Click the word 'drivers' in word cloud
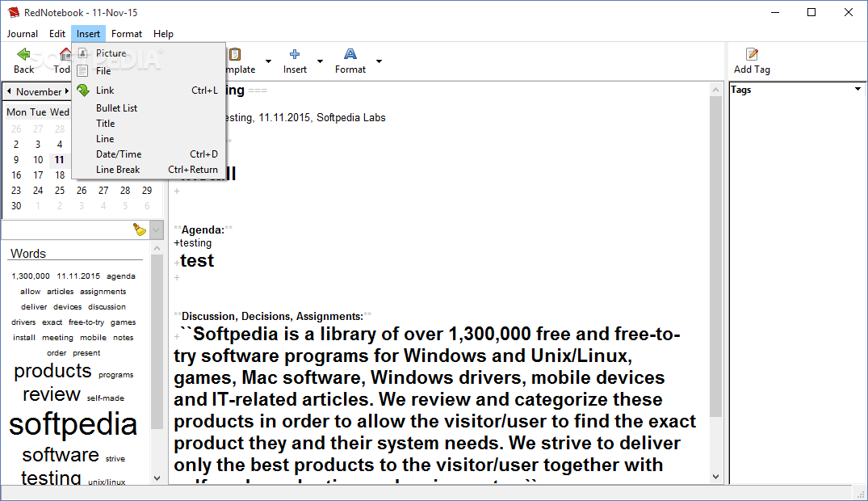 (x=23, y=322)
